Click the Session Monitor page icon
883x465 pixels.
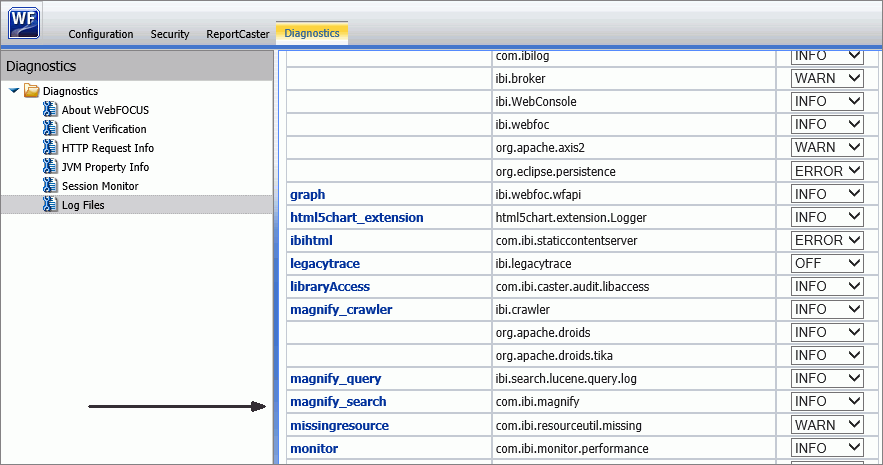(50, 185)
